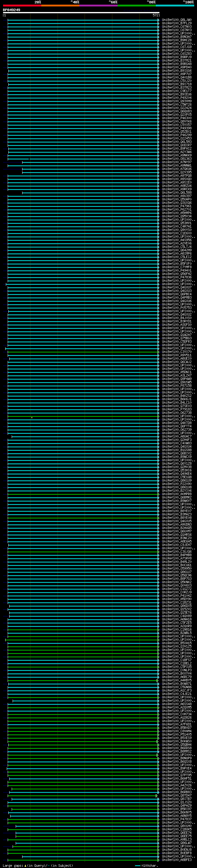
Task: Select UniRef100_C6SZ83 label
Action: point(177,54)
